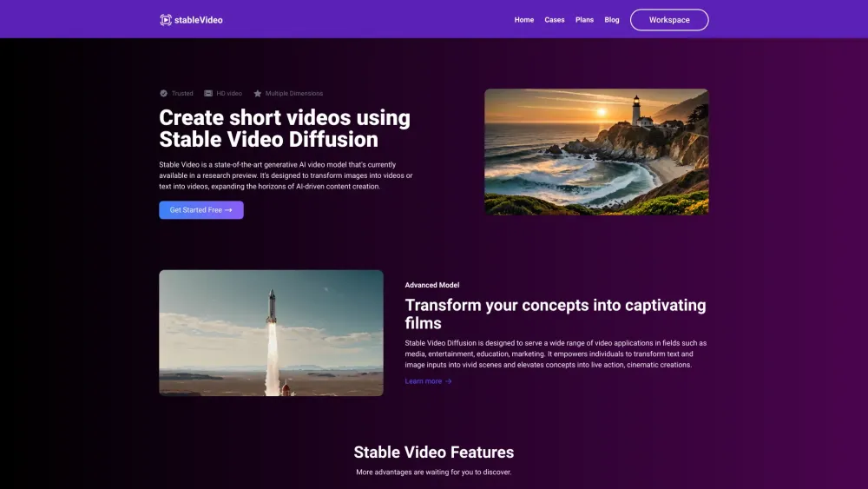This screenshot has width=868, height=489.
Task: Click the stableVideo brand name text
Action: tap(199, 20)
